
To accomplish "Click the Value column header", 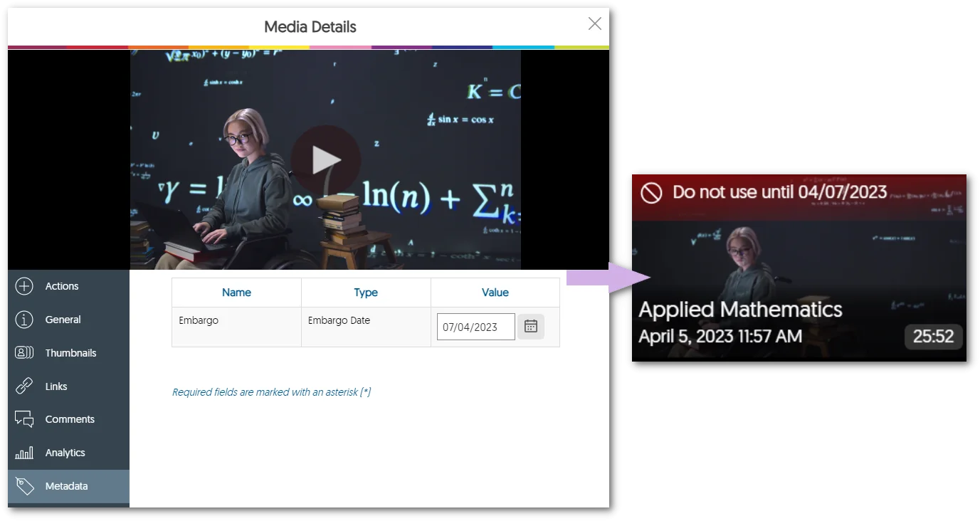I will 495,293.
